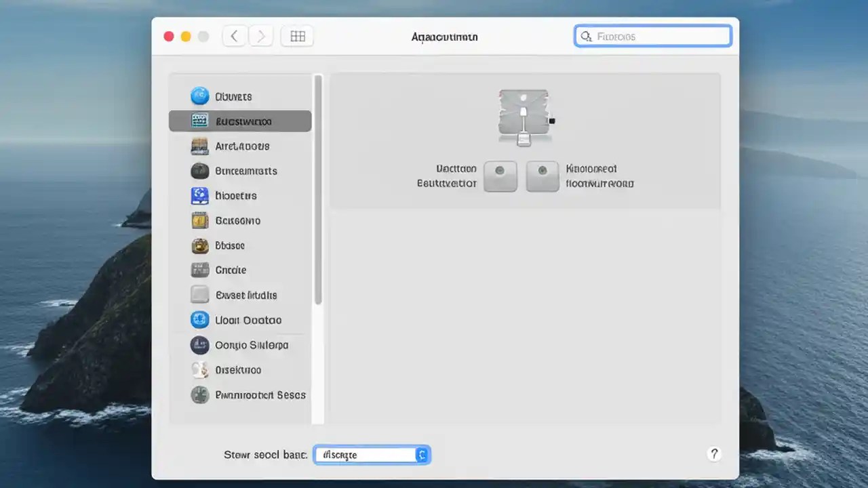The height and width of the screenshot is (488, 868).
Task: Click the blue globe 'Uoan Ooatao' icon
Action: (199, 319)
